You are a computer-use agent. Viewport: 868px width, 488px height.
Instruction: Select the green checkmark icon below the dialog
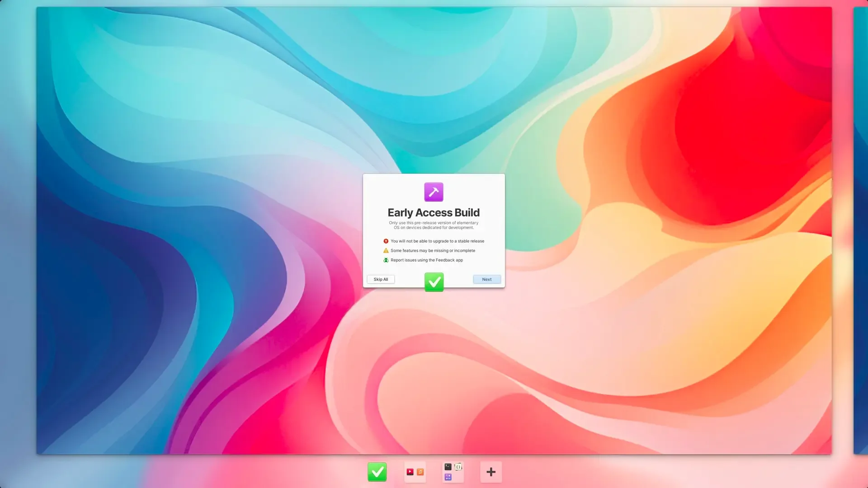(434, 282)
